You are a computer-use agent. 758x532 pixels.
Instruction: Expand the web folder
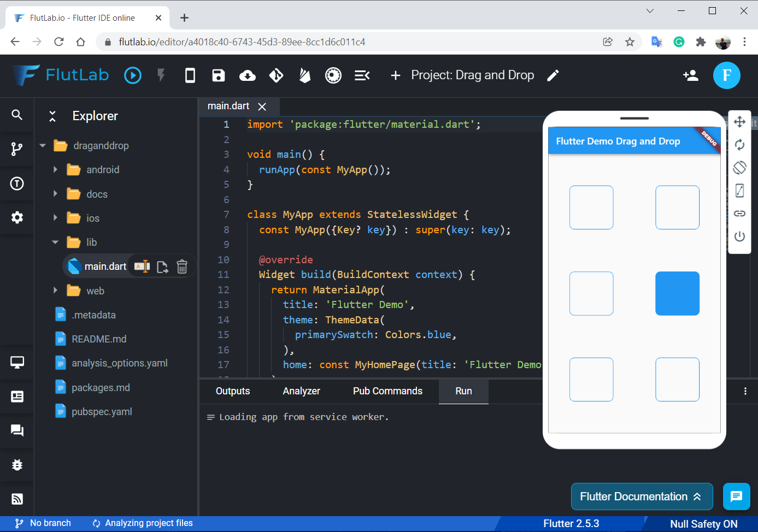pos(55,291)
